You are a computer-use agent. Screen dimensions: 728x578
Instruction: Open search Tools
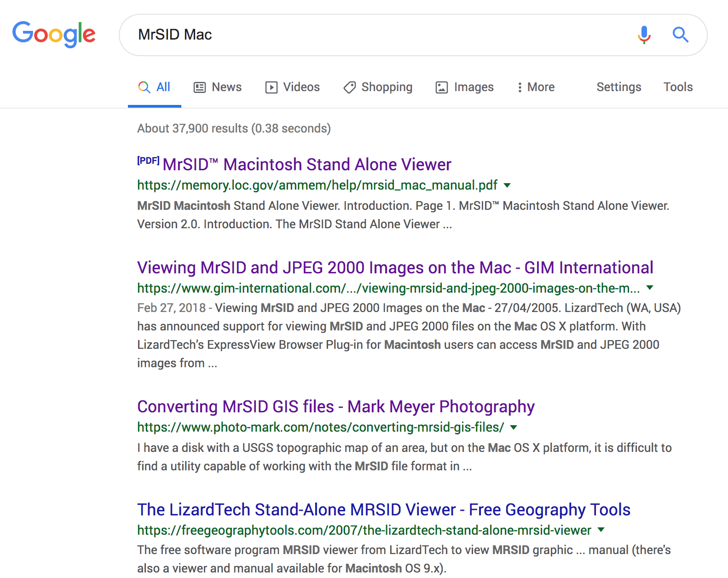(678, 87)
